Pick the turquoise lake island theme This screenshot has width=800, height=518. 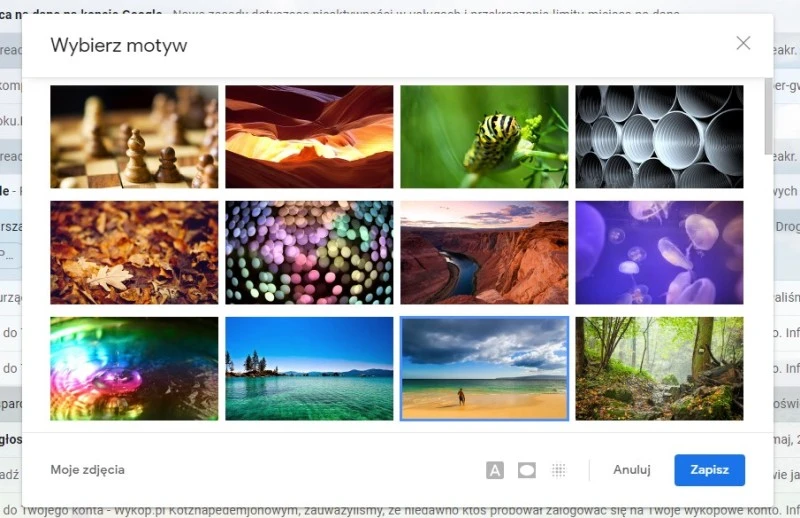[309, 368]
